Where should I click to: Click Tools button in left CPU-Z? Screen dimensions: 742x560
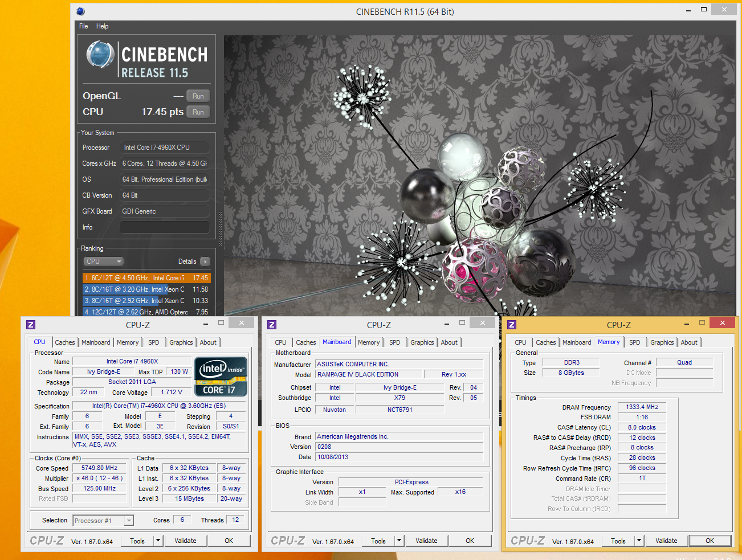click(x=137, y=541)
